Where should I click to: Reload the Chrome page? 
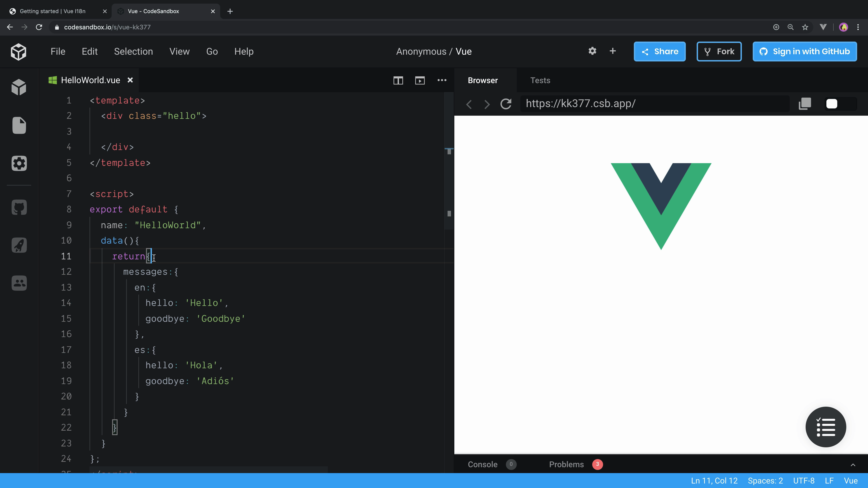pos(39,27)
